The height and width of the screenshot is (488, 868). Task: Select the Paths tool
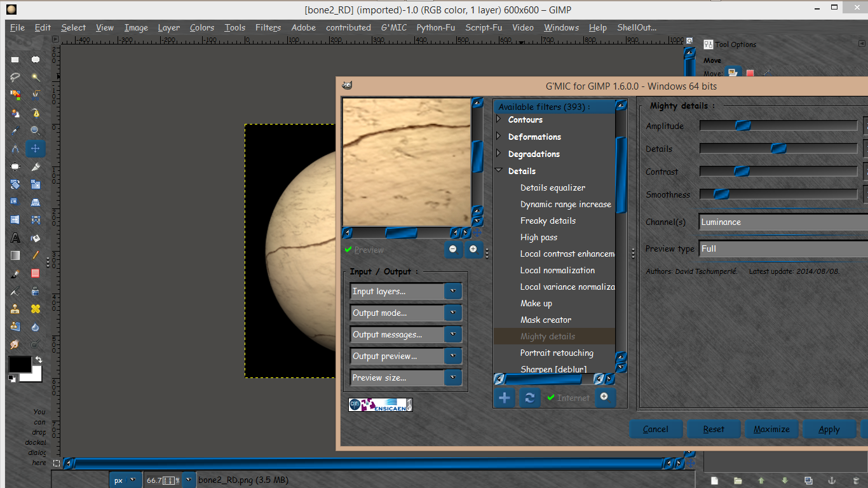[36, 113]
